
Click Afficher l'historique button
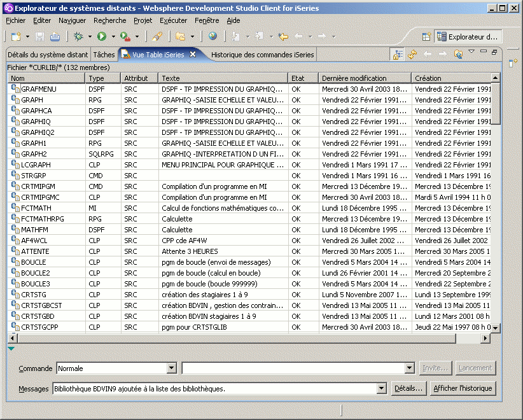click(463, 388)
